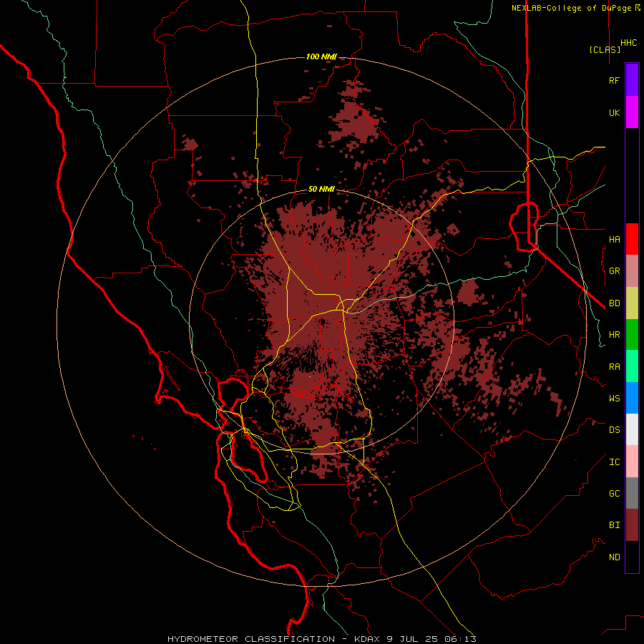
Task: Pick the RA mint legend swatch
Action: [632, 366]
